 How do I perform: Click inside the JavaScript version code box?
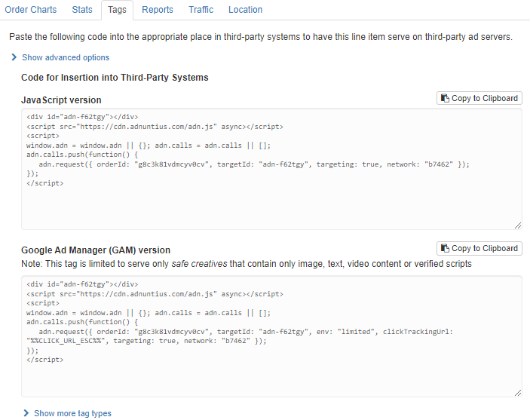(271, 204)
